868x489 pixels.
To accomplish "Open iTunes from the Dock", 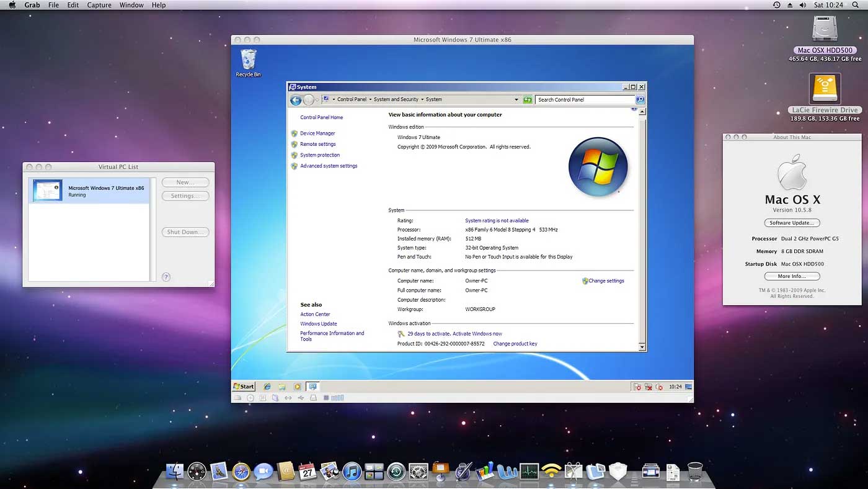I will click(352, 472).
